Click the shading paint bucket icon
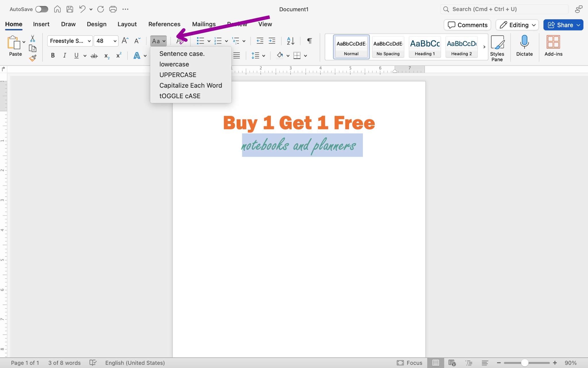This screenshot has width=588, height=368. click(x=280, y=55)
